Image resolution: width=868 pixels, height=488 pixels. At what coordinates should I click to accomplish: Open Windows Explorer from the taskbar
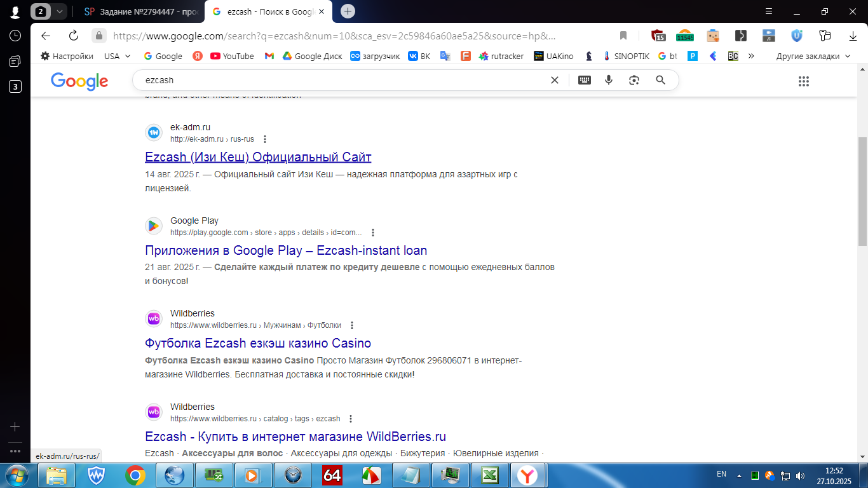57,475
